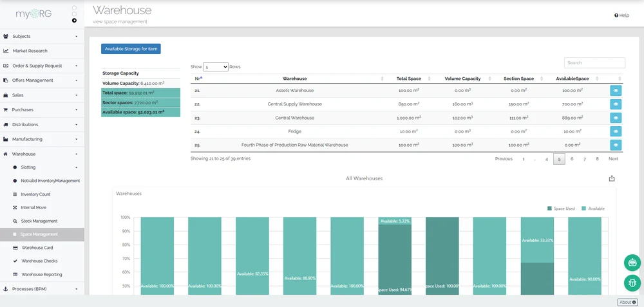Screen dimensions: 644x307
Task: Go to Next table page
Action: click(613, 159)
